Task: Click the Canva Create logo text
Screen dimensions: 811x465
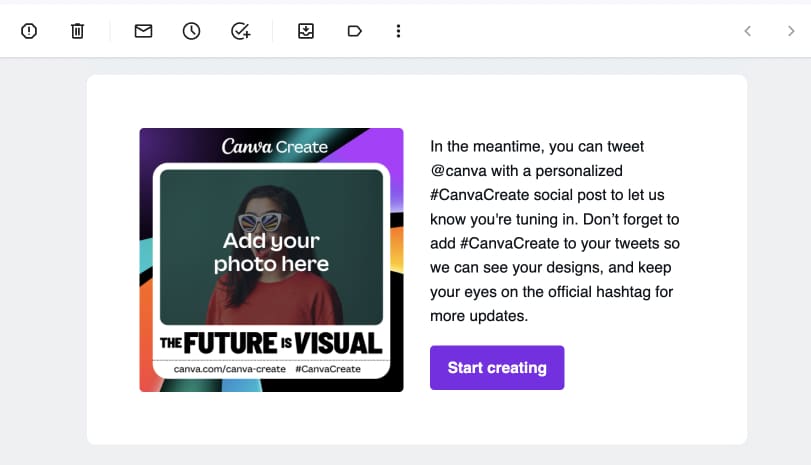Action: click(x=275, y=146)
